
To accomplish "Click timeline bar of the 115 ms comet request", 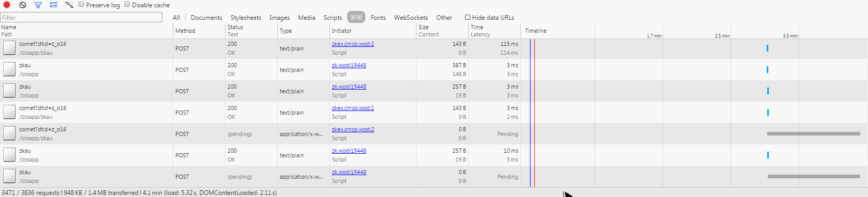I will coord(767,48).
